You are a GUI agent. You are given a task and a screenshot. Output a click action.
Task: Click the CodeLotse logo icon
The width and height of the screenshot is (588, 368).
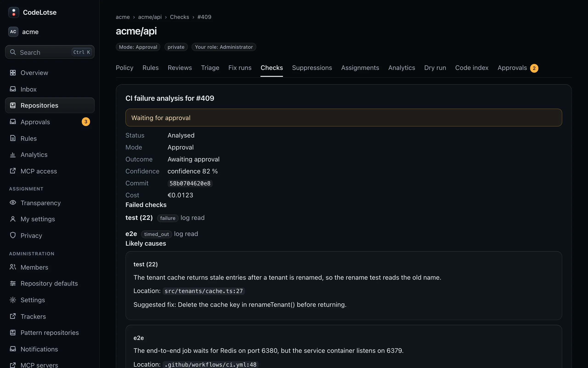[14, 12]
